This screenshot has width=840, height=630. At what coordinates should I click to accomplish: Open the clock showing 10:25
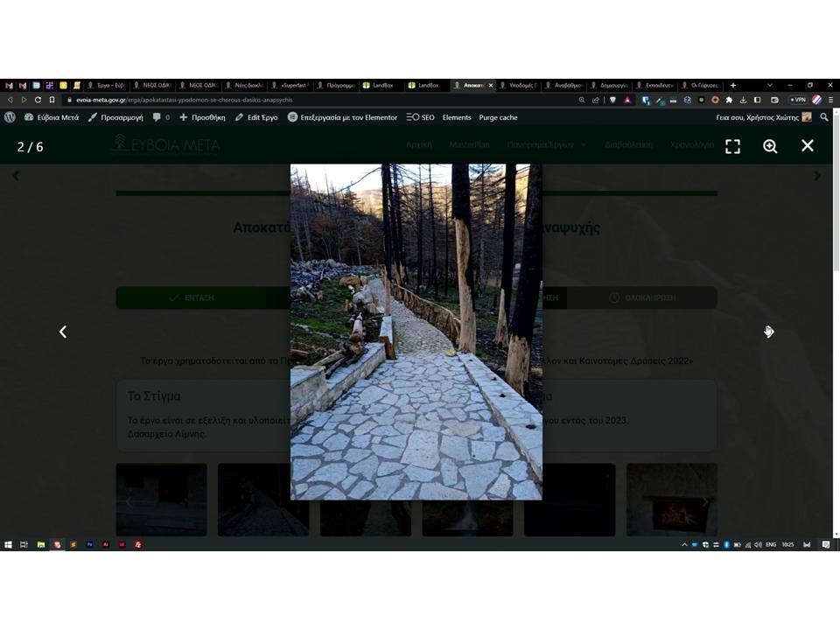[787, 545]
